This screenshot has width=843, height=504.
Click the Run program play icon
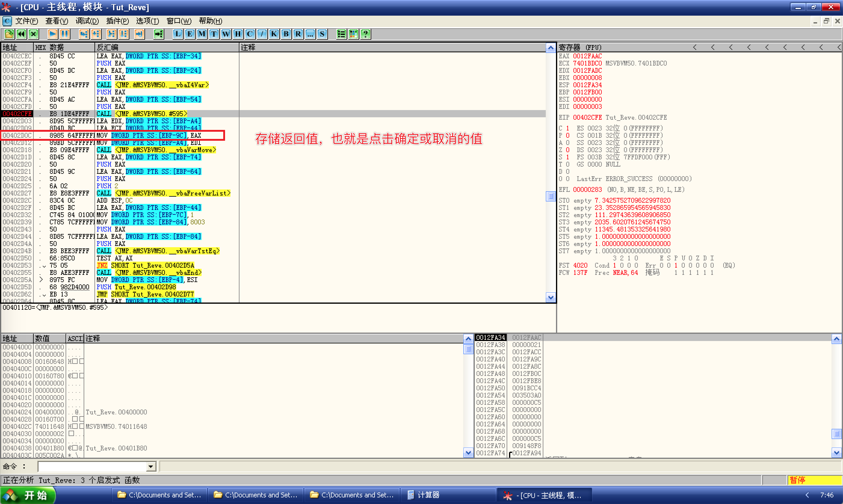pyautogui.click(x=52, y=34)
